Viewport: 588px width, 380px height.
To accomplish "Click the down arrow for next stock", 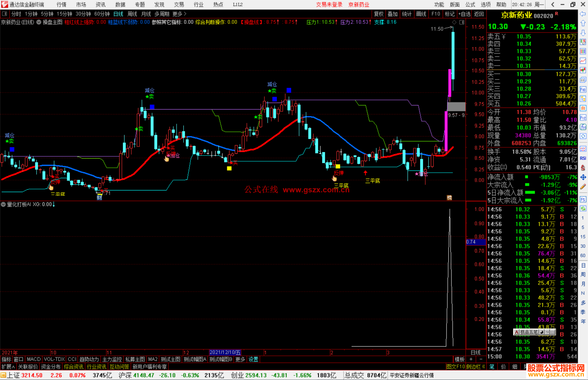I will coord(583,33).
